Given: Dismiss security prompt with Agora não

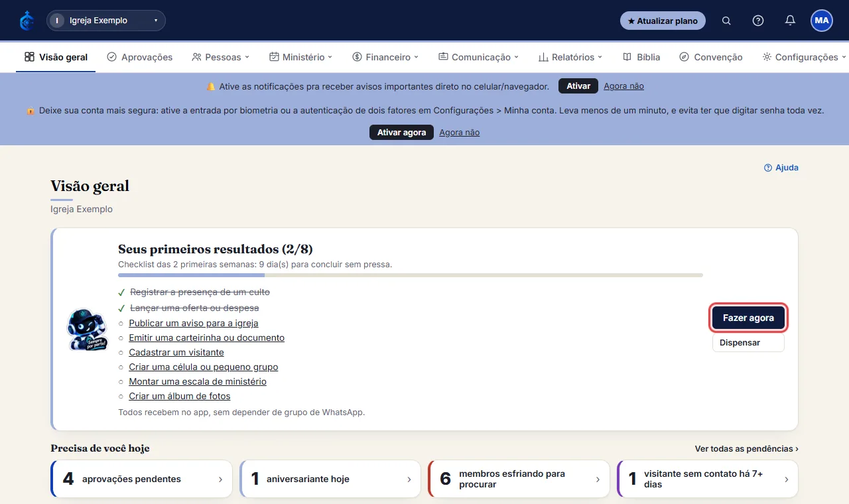Looking at the screenshot, I should click(x=459, y=133).
